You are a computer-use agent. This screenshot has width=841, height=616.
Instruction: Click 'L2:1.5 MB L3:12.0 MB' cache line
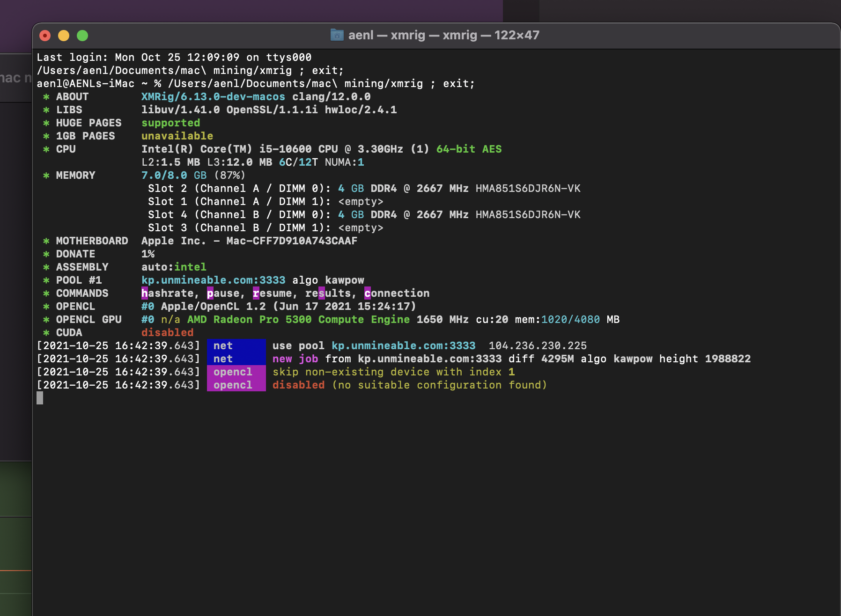(207, 162)
